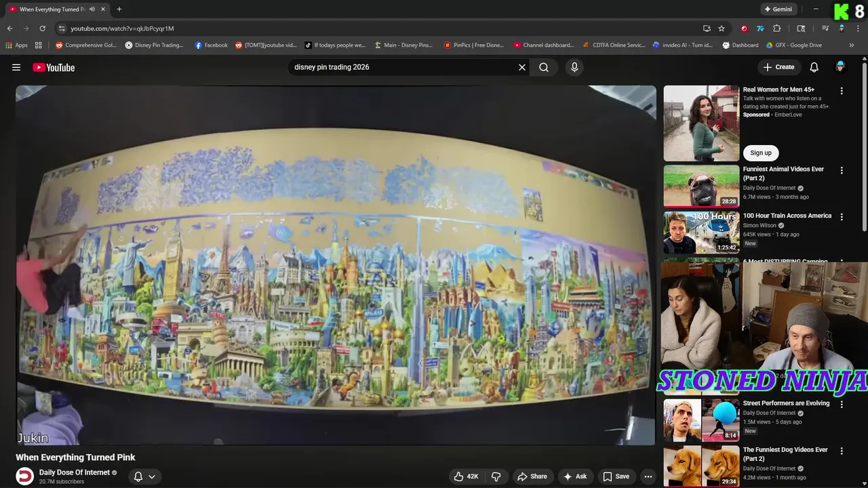
Task: Open Facebook bookmark
Action: (x=212, y=45)
